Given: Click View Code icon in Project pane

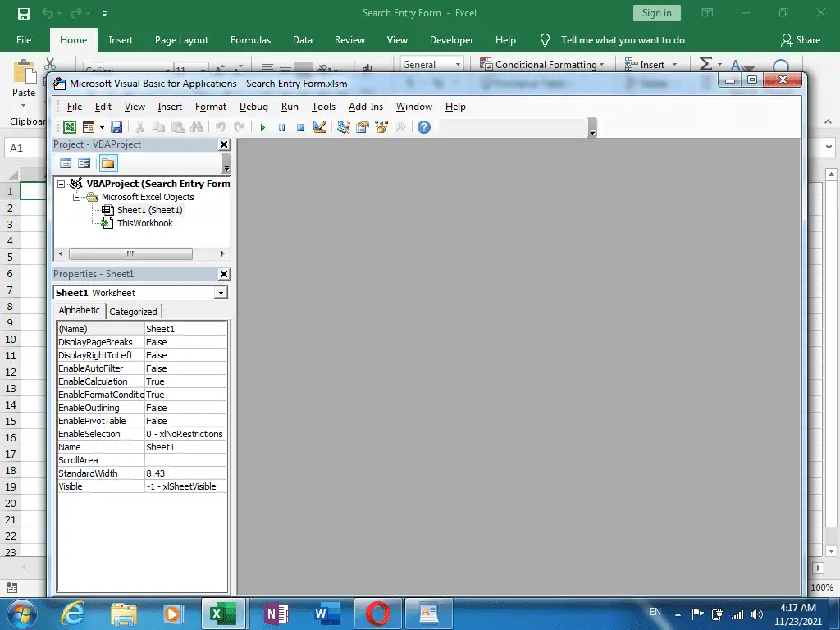Looking at the screenshot, I should pos(66,163).
